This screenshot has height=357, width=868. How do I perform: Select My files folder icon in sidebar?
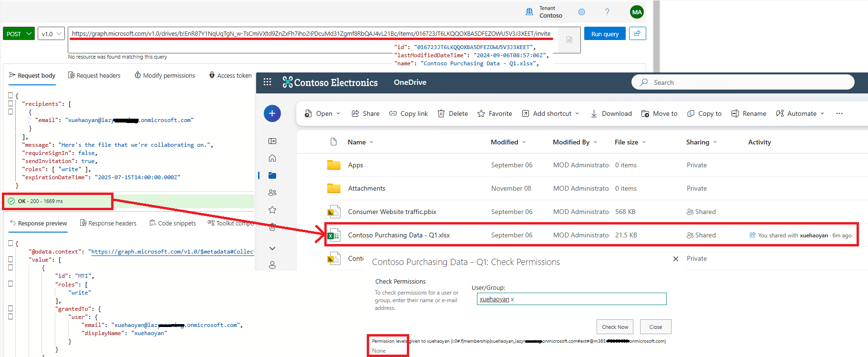(272, 175)
